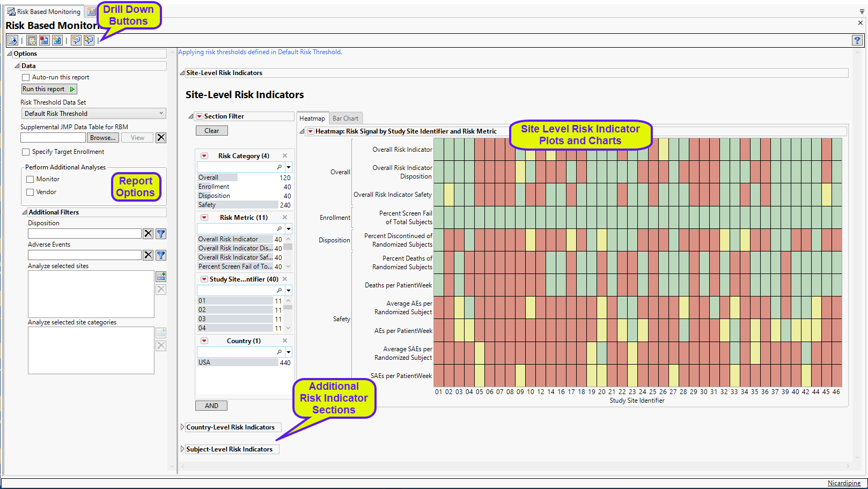
Task: Select the Heatmap tab
Action: pos(312,118)
